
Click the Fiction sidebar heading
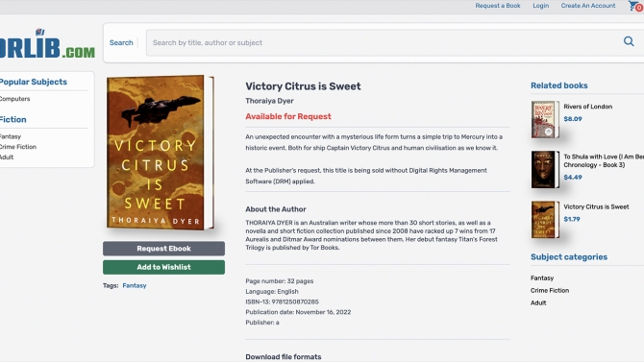[13, 120]
